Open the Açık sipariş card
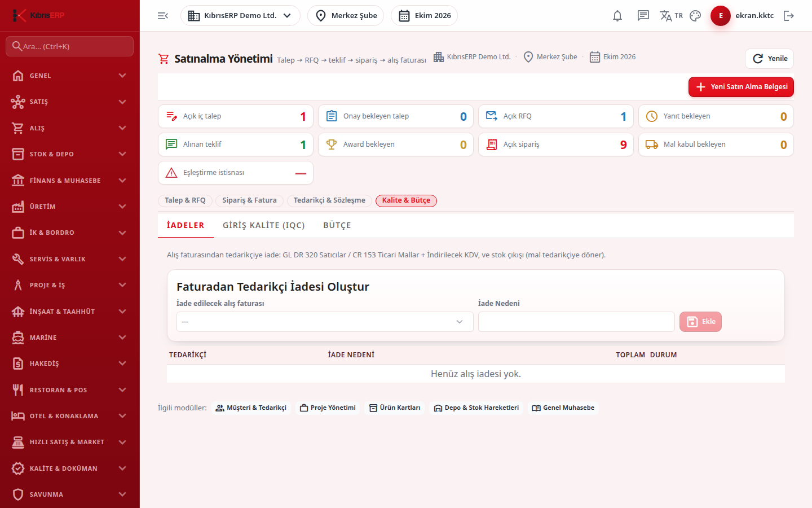The height and width of the screenshot is (508, 812). [556, 144]
